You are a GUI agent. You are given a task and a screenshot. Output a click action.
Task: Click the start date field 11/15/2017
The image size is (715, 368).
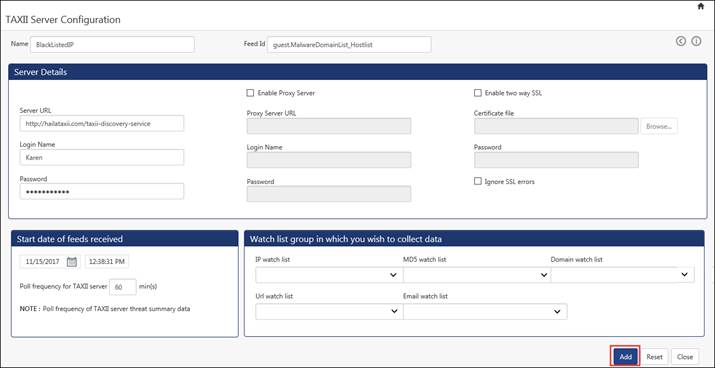[50, 262]
